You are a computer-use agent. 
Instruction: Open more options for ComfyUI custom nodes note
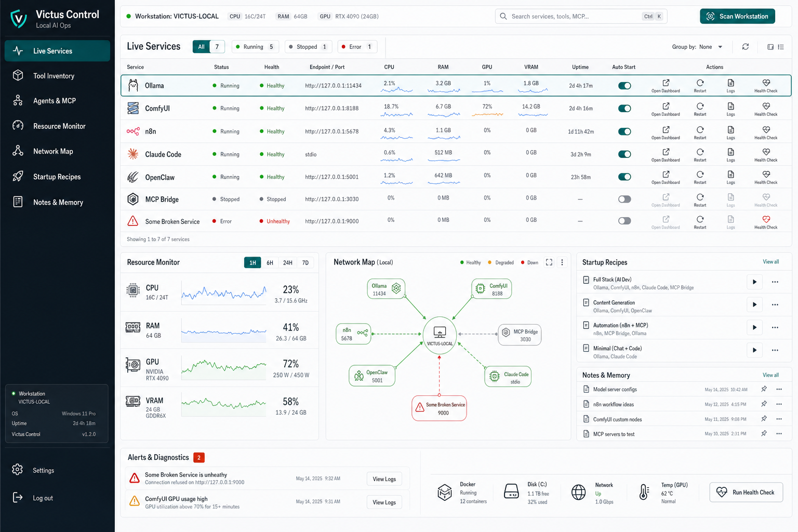779,419
